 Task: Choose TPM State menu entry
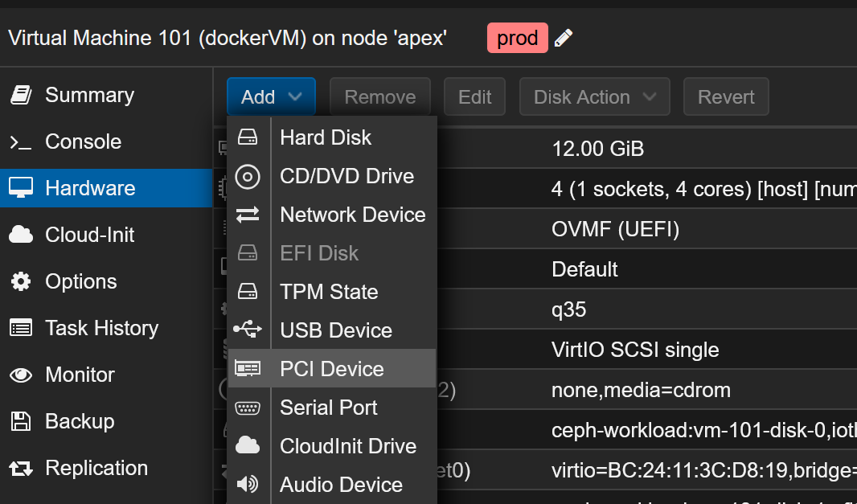click(x=329, y=292)
